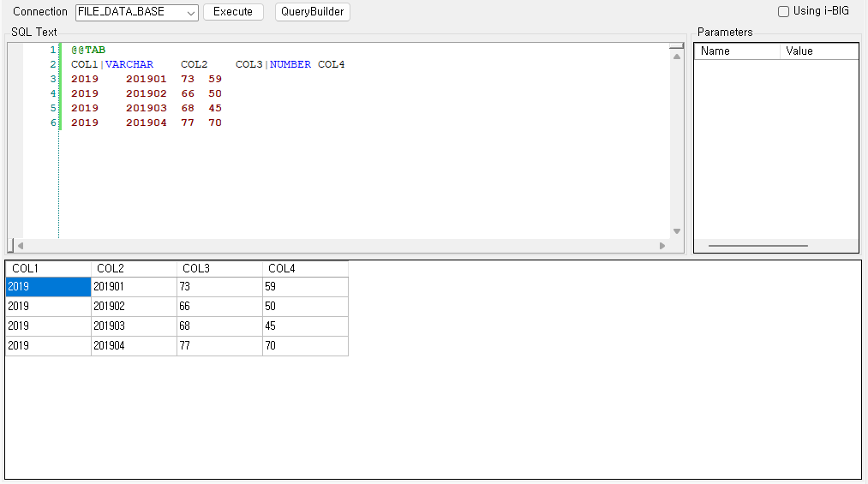Select the COL4 header in results grid
This screenshot has height=484, width=868.
305,269
